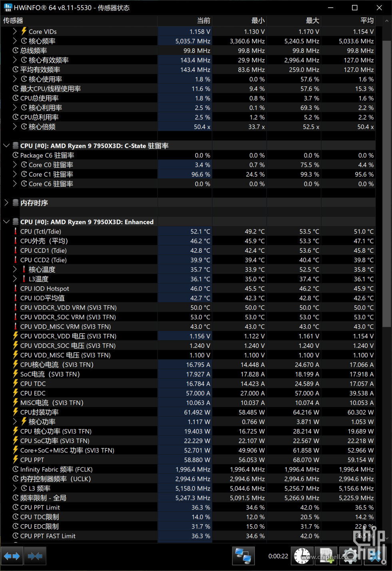Click the 5,035.7 MHz current core frequency value
The height and width of the screenshot is (571, 392).
[x=193, y=41]
